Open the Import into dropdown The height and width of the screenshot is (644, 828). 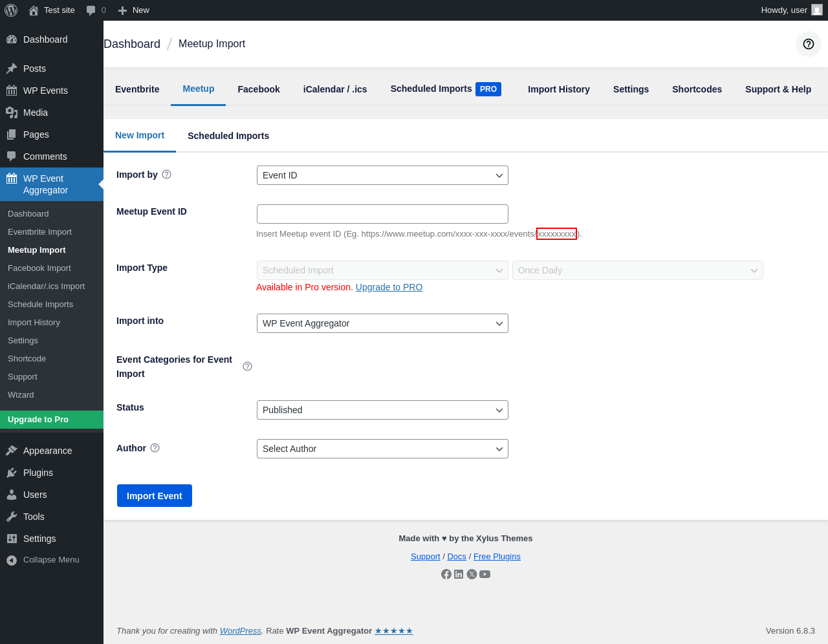tap(382, 323)
